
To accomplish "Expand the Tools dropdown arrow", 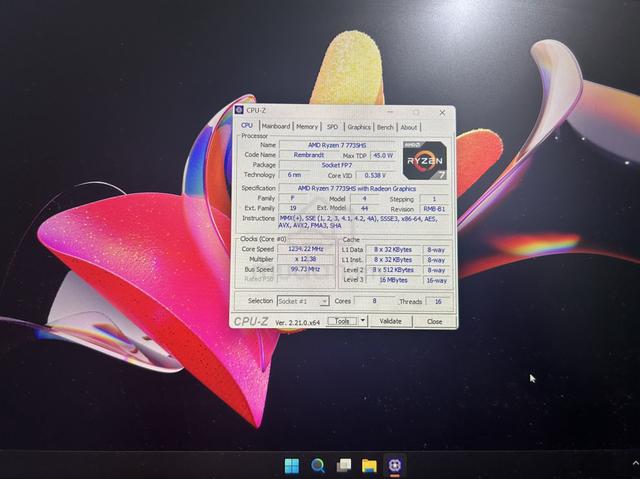I will [x=363, y=321].
